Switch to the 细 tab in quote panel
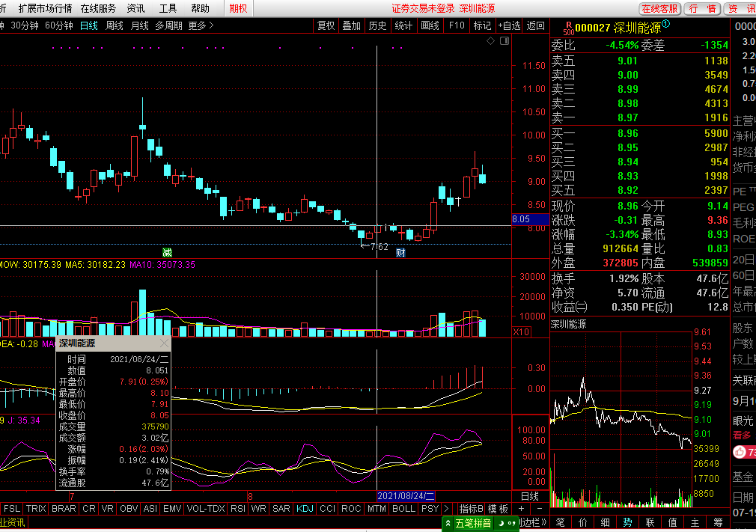Viewport: 756px width, 532px height. pyautogui.click(x=605, y=522)
